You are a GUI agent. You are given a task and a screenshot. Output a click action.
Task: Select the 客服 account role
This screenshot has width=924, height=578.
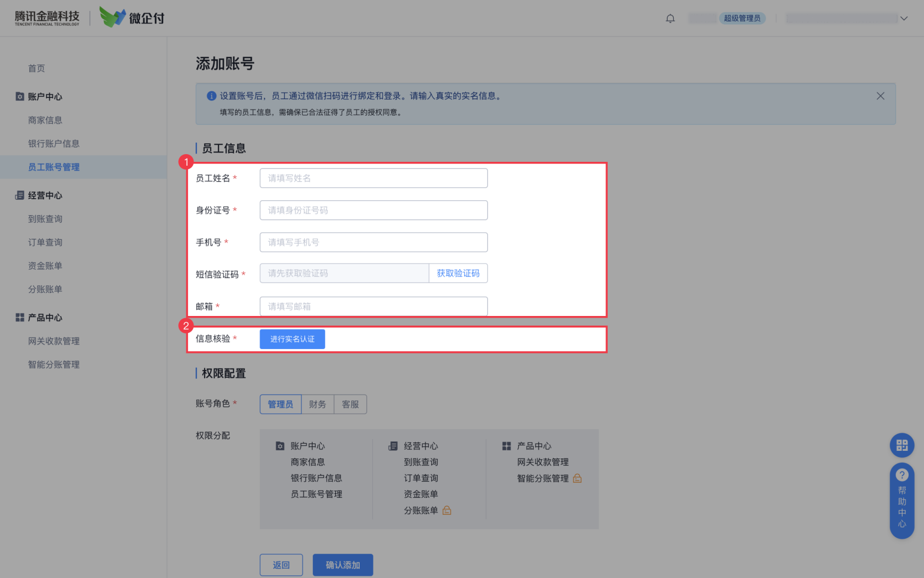pos(350,404)
